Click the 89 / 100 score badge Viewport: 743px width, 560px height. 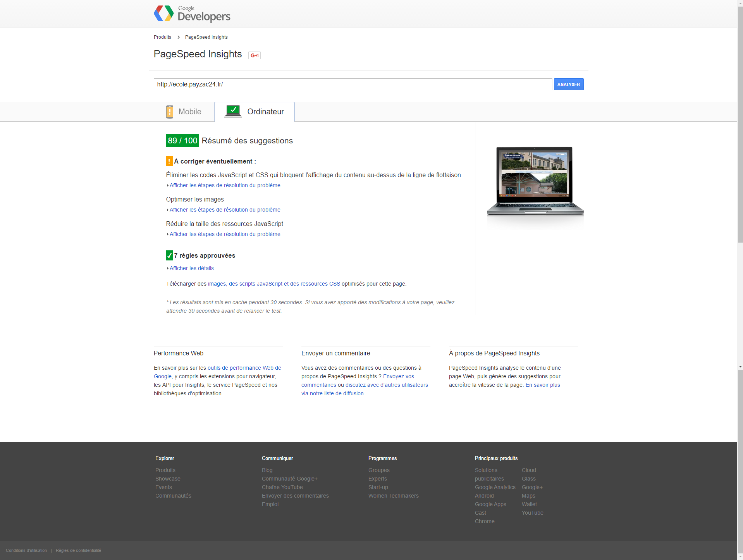coord(182,140)
